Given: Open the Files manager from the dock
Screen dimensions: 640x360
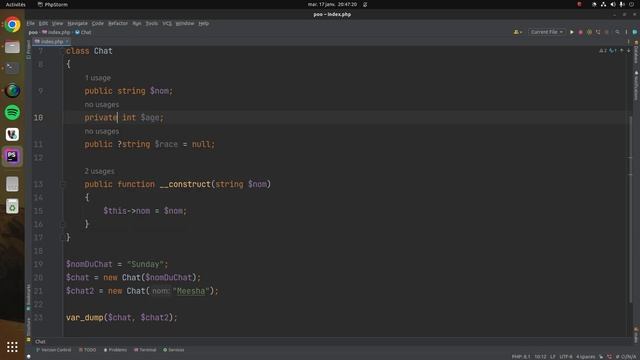Looking at the screenshot, I should point(12,47).
